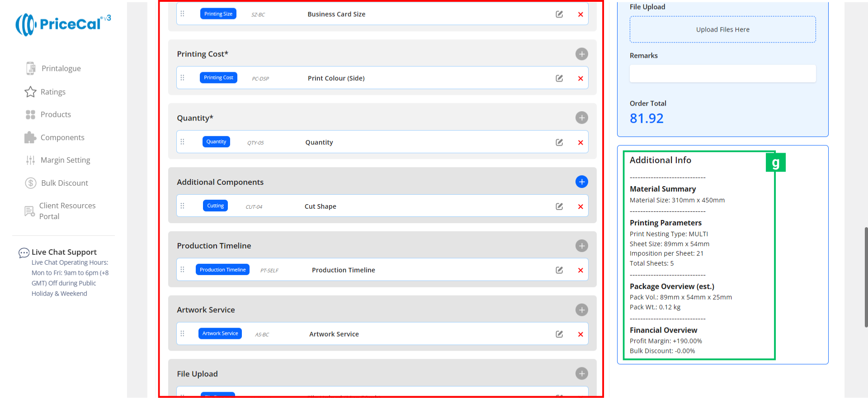Click the Upload Files Here area
The height and width of the screenshot is (398, 868).
pos(722,30)
